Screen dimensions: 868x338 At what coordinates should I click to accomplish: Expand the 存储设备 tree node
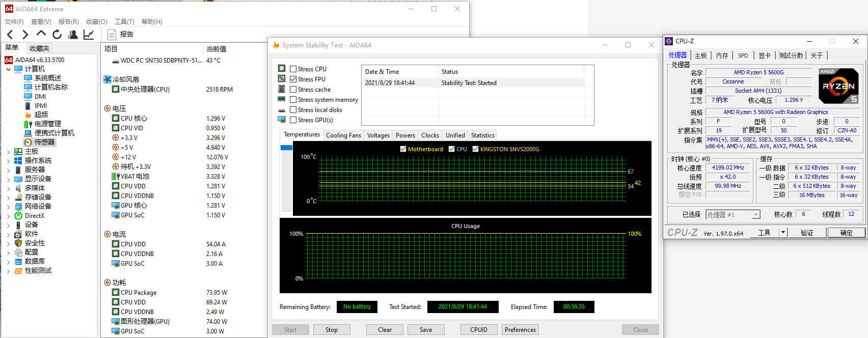tap(8, 198)
